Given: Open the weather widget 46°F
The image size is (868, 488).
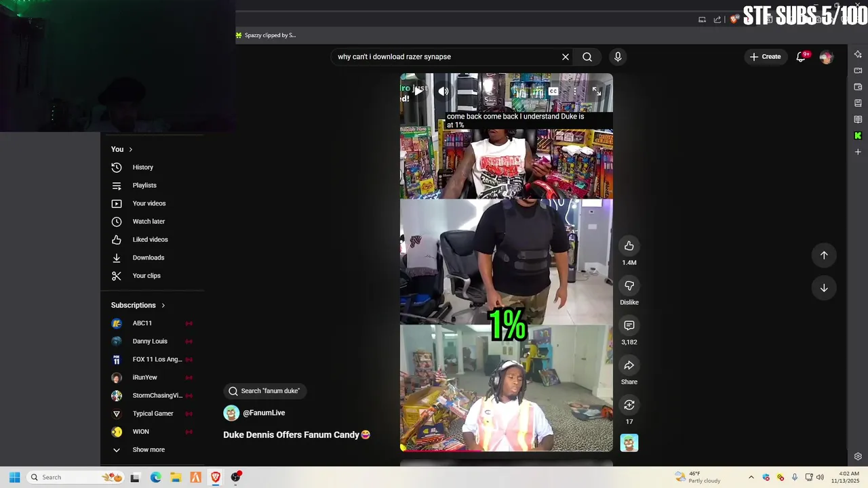Looking at the screenshot, I should coord(697,477).
